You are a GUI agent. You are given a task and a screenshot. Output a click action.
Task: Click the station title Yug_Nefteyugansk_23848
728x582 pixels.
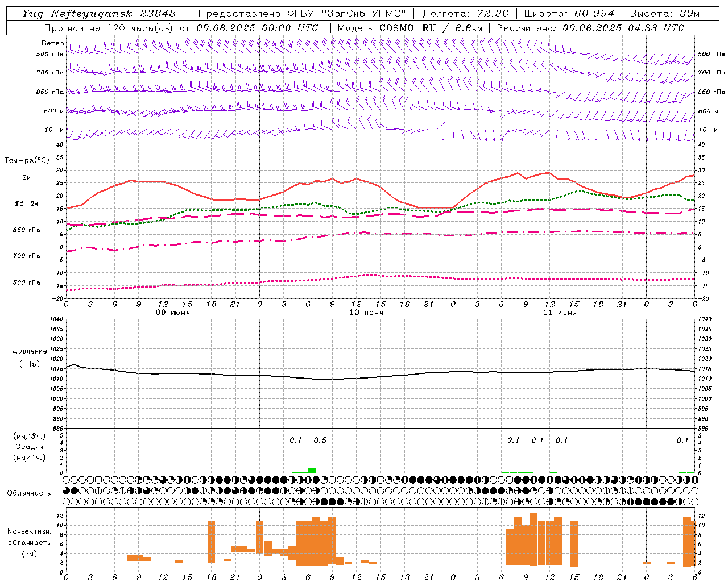(98, 14)
